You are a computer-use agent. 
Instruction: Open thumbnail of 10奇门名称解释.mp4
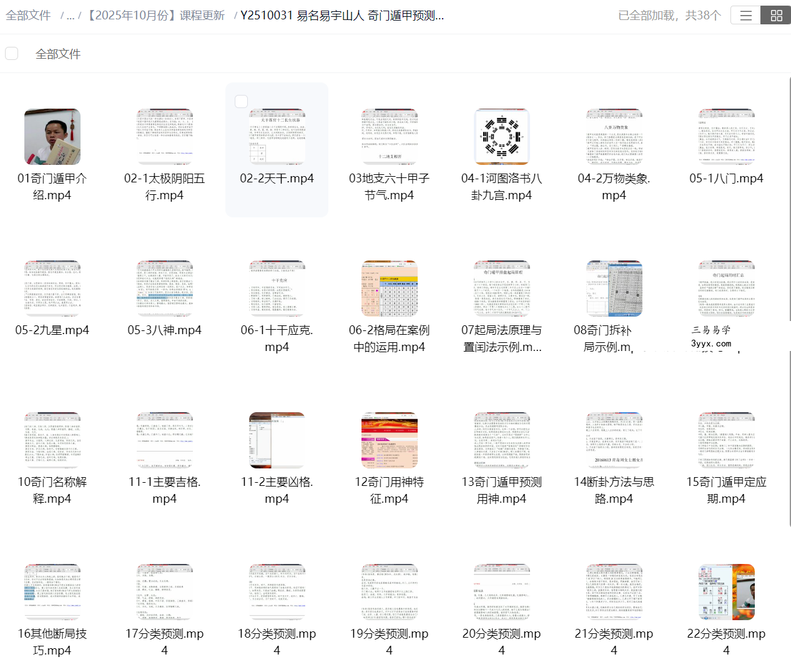52,440
